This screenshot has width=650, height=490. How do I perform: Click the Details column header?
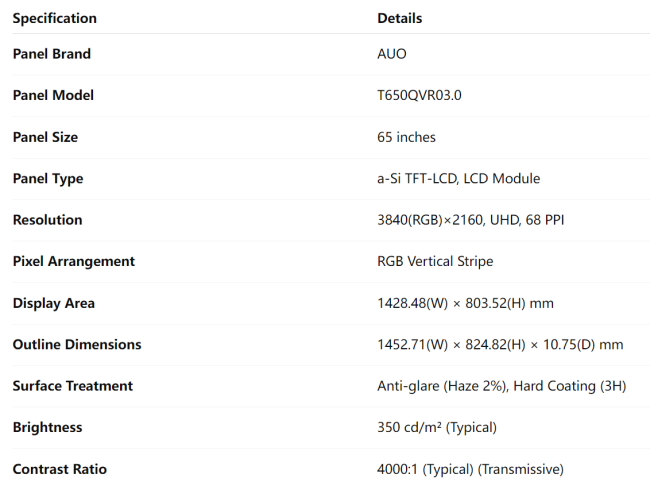pyautogui.click(x=399, y=18)
